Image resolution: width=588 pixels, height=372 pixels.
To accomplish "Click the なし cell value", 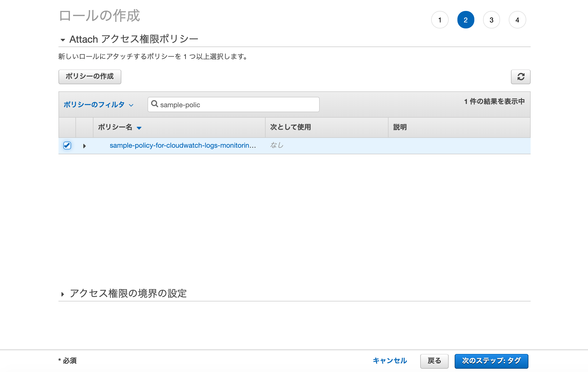I will tap(277, 145).
